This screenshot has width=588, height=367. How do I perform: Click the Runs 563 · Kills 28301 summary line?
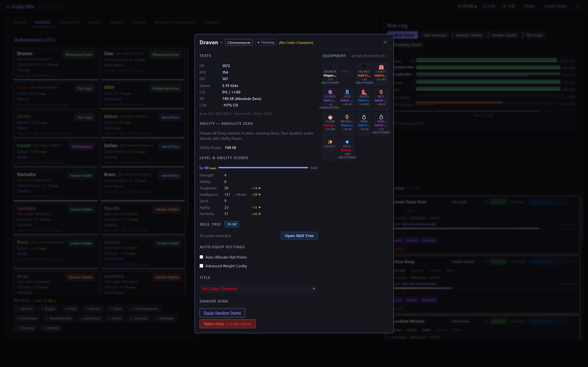(x=236, y=114)
